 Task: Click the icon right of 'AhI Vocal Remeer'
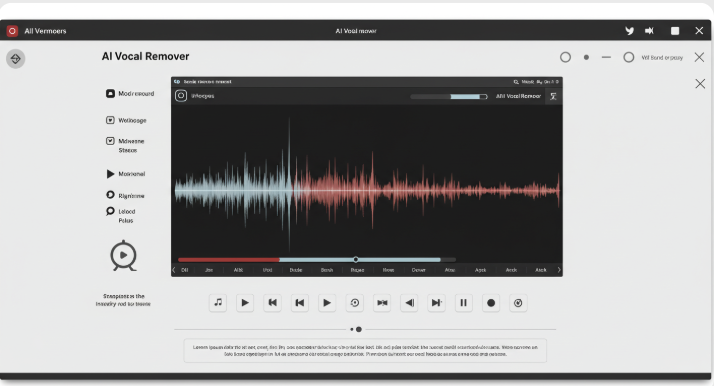[553, 96]
